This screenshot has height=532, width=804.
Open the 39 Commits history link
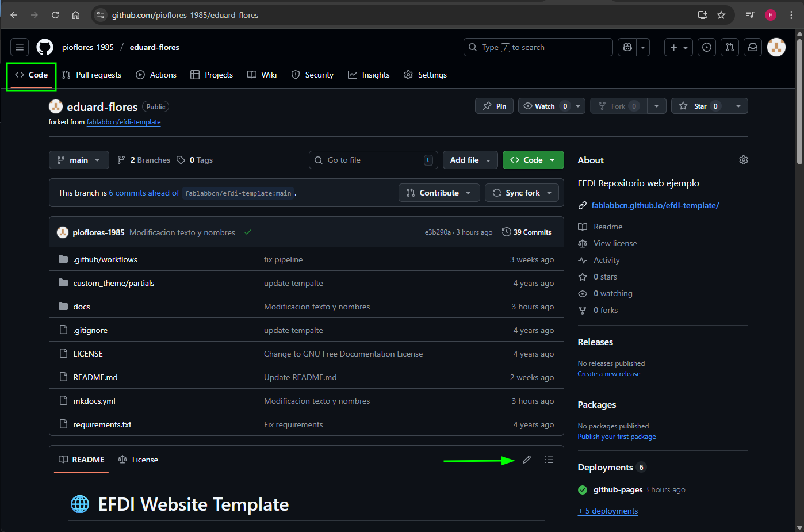(527, 232)
